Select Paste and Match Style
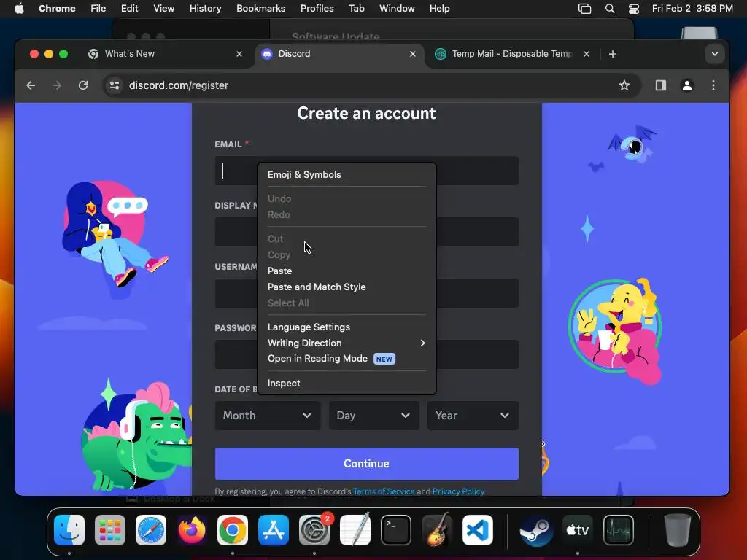 click(x=347, y=287)
